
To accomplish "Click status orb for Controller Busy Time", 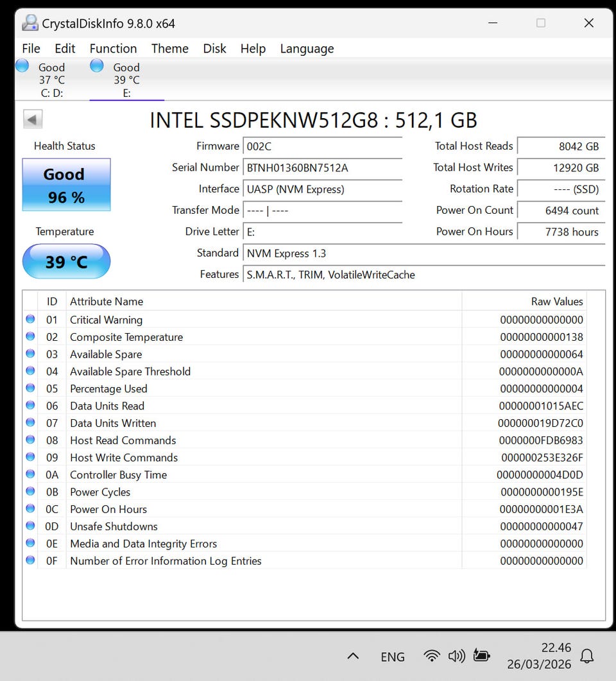I will (30, 474).
